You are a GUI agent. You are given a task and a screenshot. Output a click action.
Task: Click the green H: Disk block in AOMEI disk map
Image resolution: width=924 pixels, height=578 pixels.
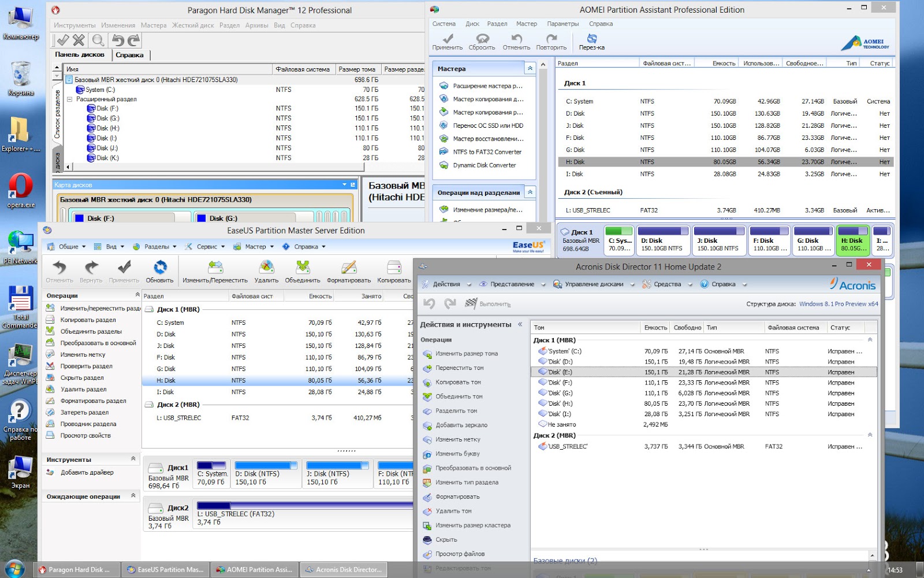852,240
